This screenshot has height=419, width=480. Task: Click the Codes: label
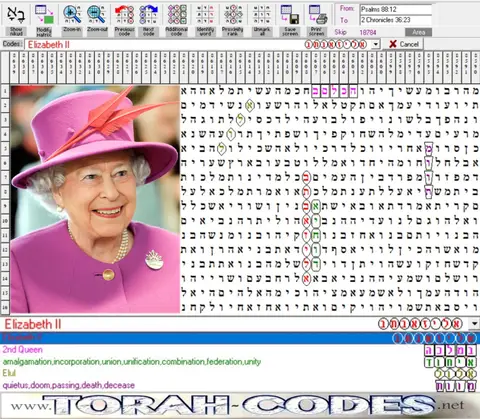(13, 44)
